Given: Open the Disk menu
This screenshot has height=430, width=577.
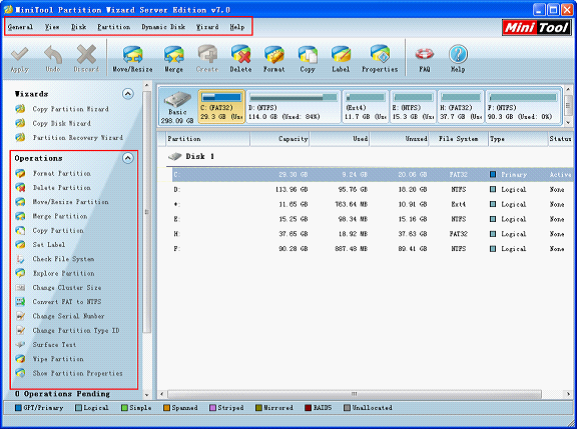Looking at the screenshot, I should tap(78, 27).
